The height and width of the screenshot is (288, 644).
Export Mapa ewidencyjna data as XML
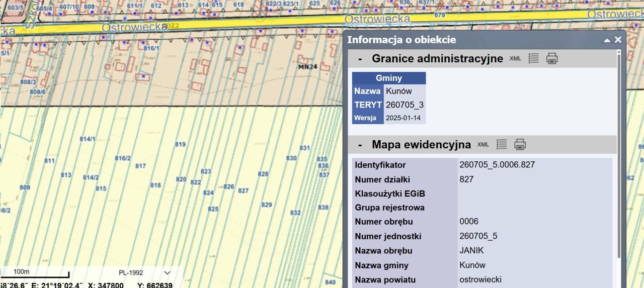point(483,145)
